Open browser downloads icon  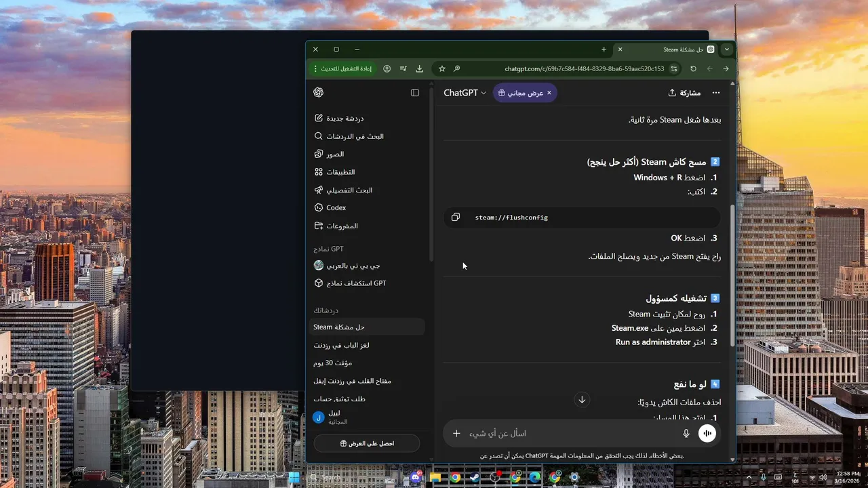pos(419,68)
